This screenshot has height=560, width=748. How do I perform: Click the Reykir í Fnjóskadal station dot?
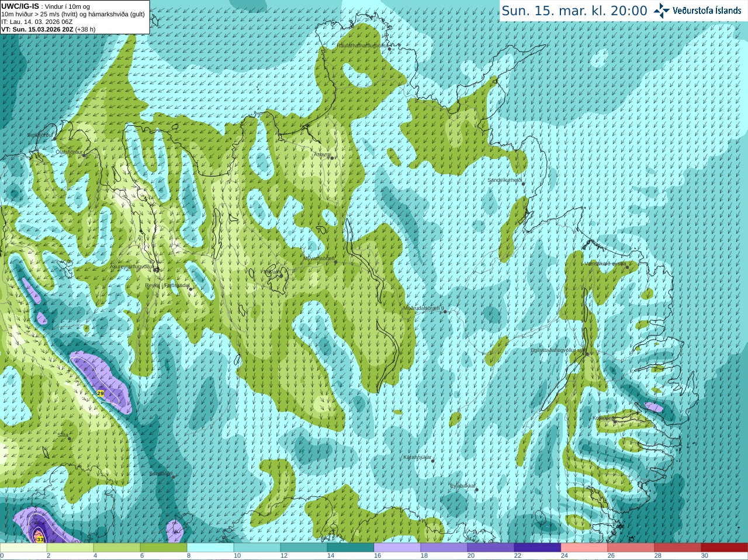191,289
